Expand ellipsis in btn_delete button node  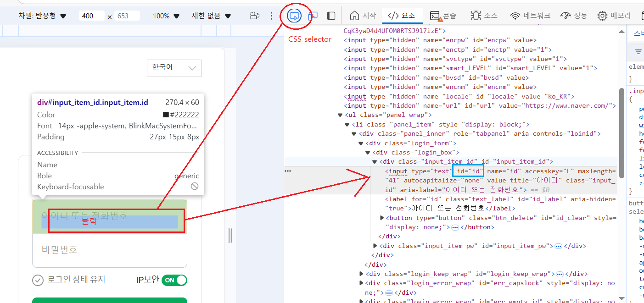[x=455, y=227]
